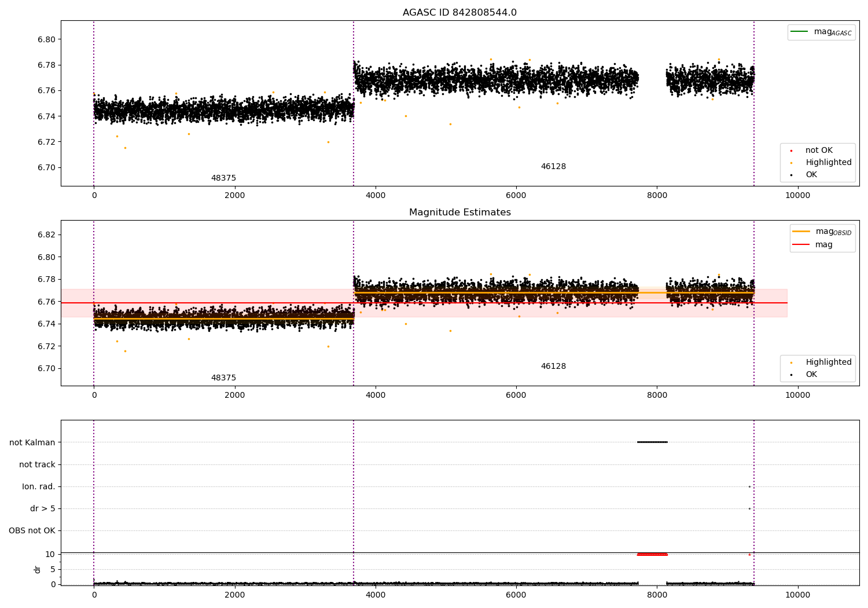Click the "OBS not OK" axis label
Screen dimensions: 868x608
coord(32,530)
